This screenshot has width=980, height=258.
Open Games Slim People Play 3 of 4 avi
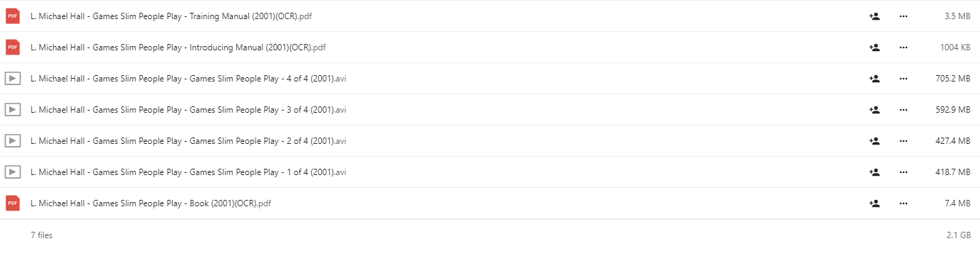click(188, 110)
